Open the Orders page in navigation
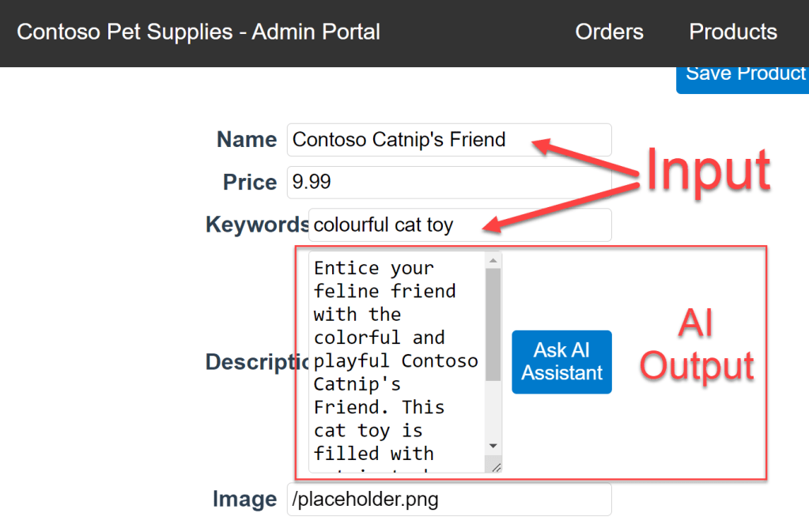 coord(609,32)
